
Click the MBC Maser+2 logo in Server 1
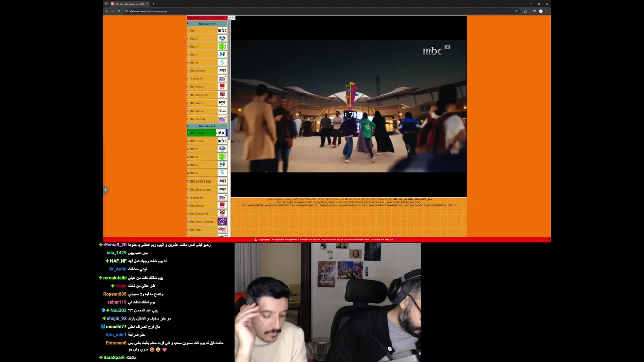pyautogui.click(x=222, y=95)
